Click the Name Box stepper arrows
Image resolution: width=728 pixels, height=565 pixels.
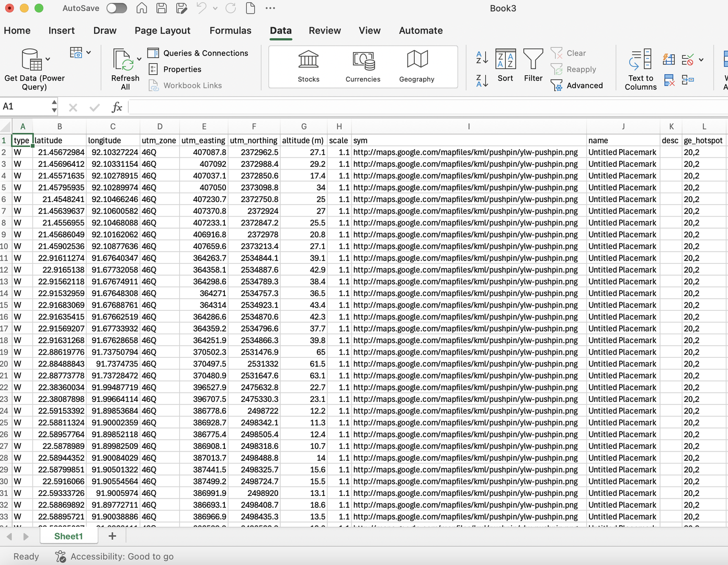[54, 107]
